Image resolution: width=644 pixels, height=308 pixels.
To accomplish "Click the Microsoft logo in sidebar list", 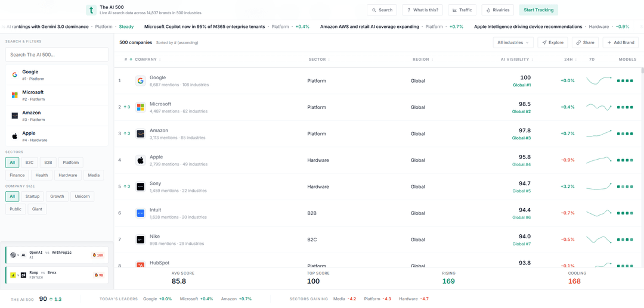I will pos(14,95).
